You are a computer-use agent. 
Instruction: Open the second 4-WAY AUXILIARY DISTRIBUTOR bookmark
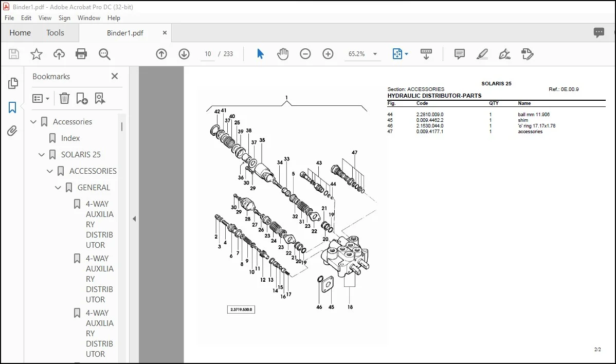(x=99, y=279)
